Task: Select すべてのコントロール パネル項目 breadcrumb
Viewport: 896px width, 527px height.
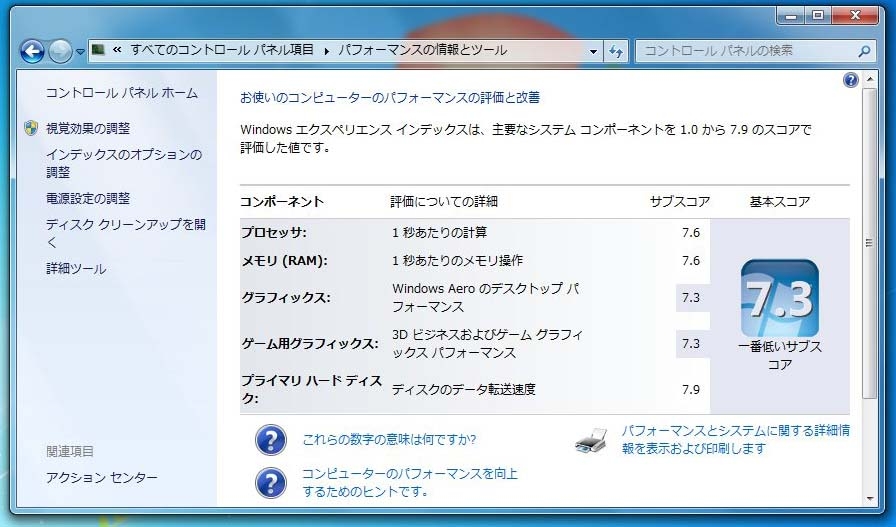Action: (x=222, y=50)
